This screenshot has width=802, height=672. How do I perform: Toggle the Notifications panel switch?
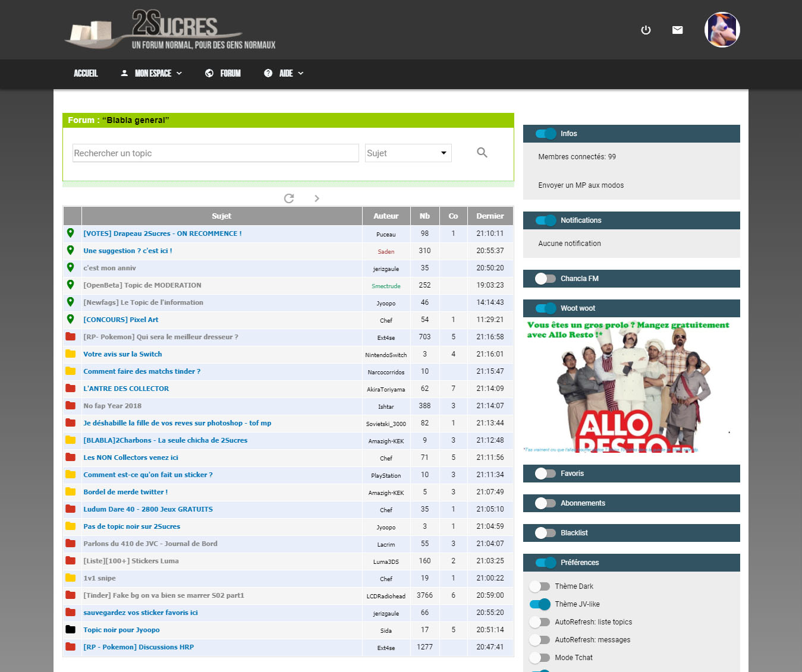point(546,220)
